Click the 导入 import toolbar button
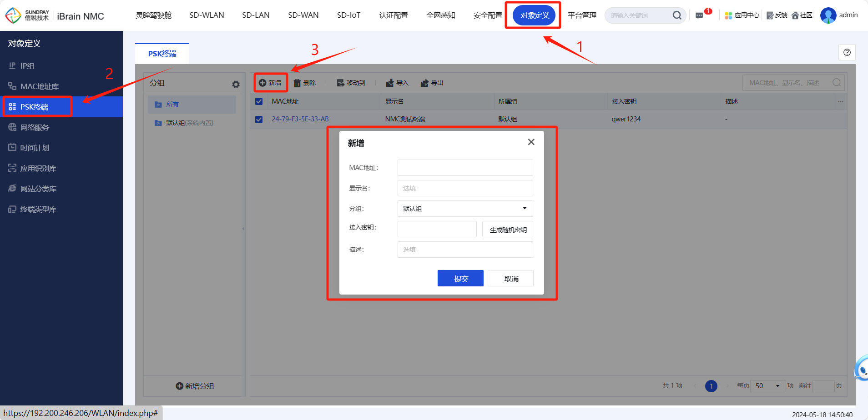This screenshot has width=868, height=420. [x=397, y=83]
